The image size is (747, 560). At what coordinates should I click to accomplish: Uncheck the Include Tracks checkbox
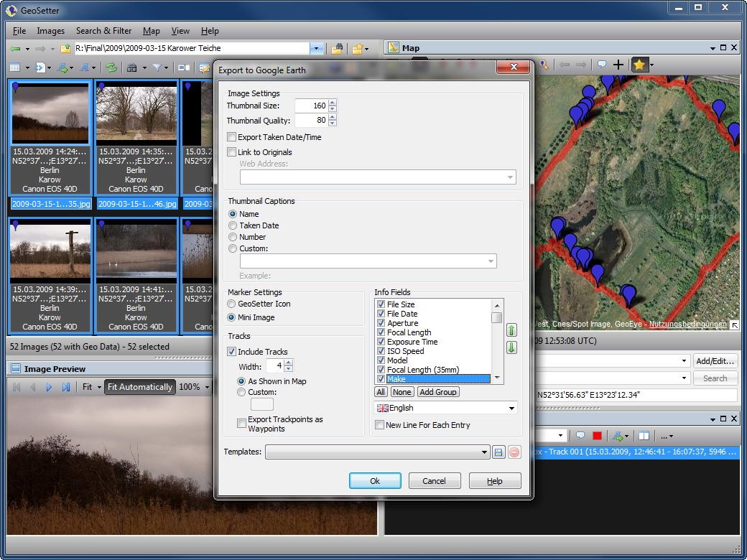tap(232, 352)
